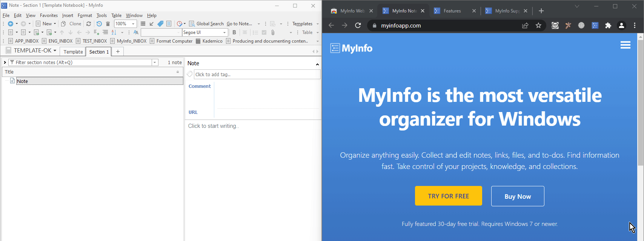Screen dimensions: 644x241
Task: Open the Segoe UI font dropdown
Action: coord(224,32)
